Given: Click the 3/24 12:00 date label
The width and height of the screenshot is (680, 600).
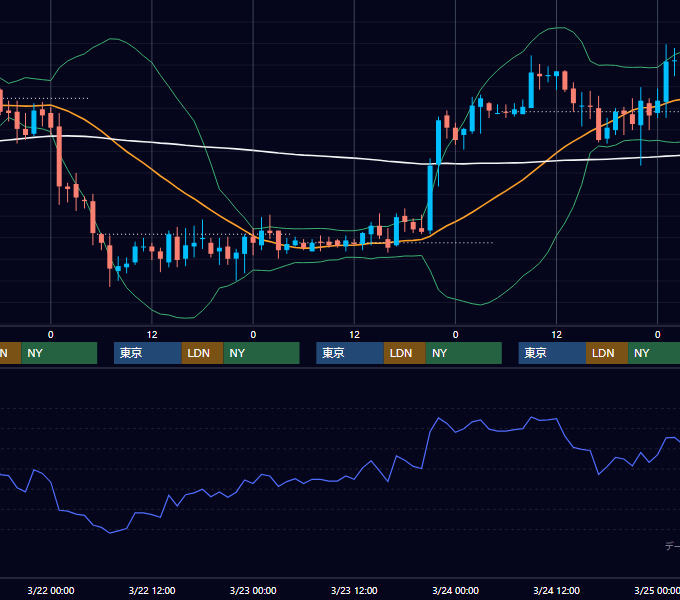Looking at the screenshot, I should (556, 590).
